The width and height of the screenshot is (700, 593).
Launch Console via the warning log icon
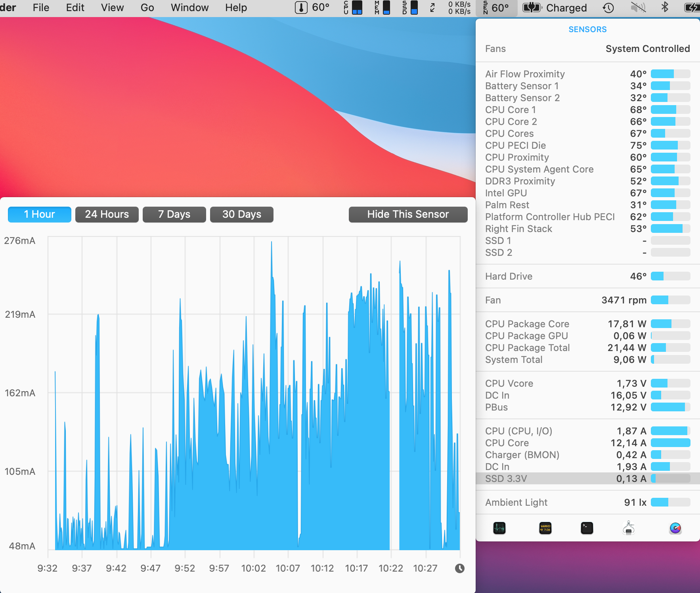click(545, 528)
